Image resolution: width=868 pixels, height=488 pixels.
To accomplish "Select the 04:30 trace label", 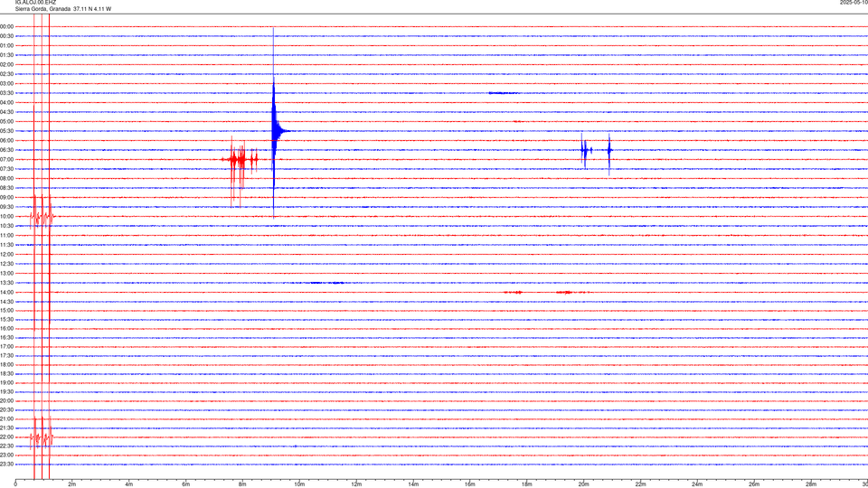I will tap(7, 112).
